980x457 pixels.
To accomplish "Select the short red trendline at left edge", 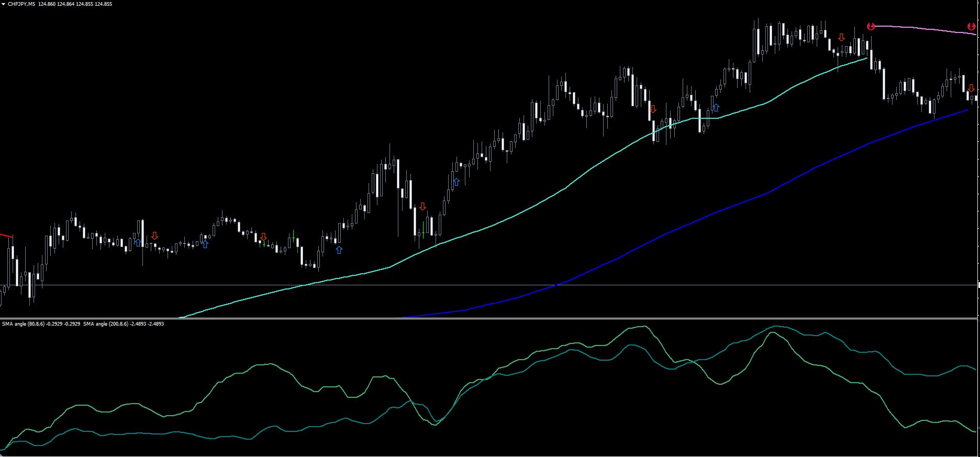I will tap(6, 236).
